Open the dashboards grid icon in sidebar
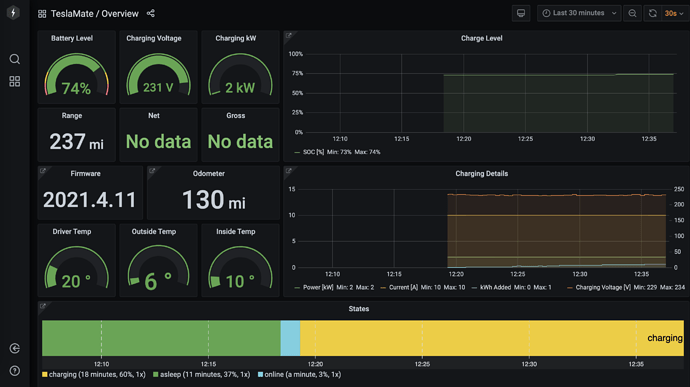 (x=15, y=81)
